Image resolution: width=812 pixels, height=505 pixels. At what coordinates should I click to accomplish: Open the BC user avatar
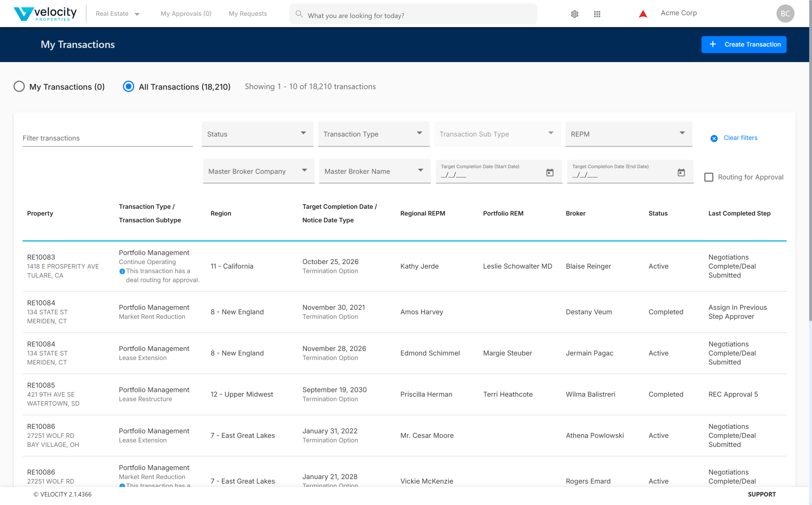[x=785, y=14]
